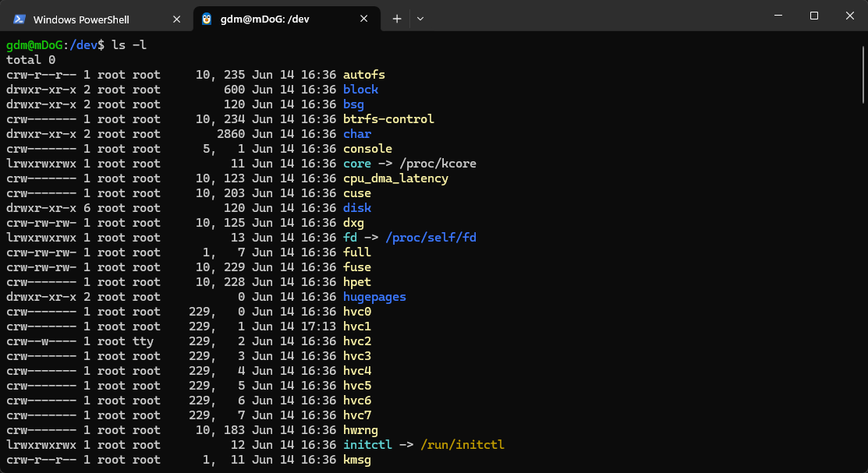Click the 'cuse' device name

pyautogui.click(x=357, y=193)
